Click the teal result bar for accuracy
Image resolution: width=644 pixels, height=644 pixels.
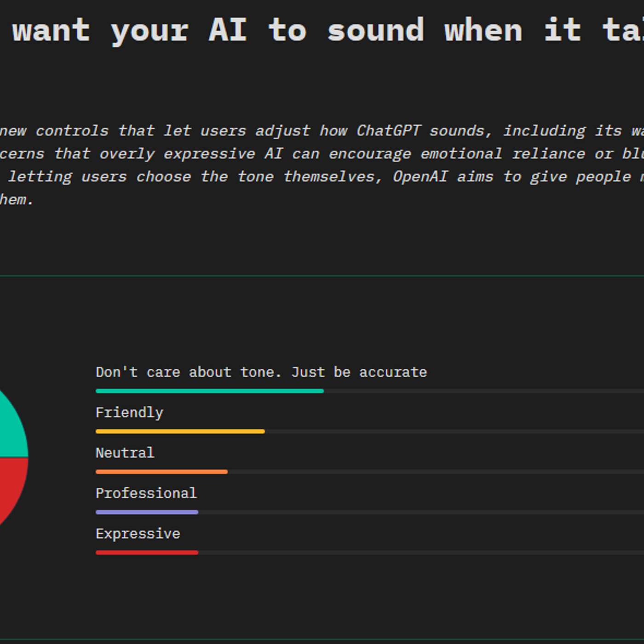[x=209, y=391]
